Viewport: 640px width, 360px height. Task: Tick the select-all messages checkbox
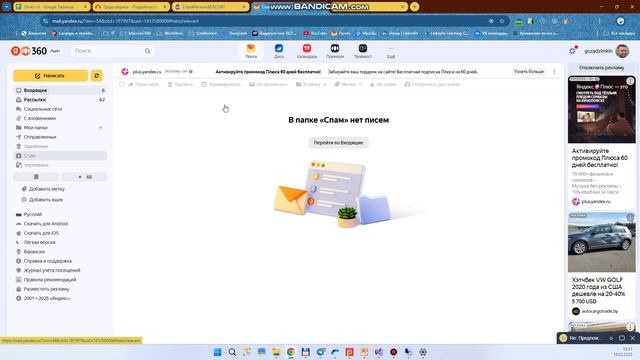(x=122, y=84)
